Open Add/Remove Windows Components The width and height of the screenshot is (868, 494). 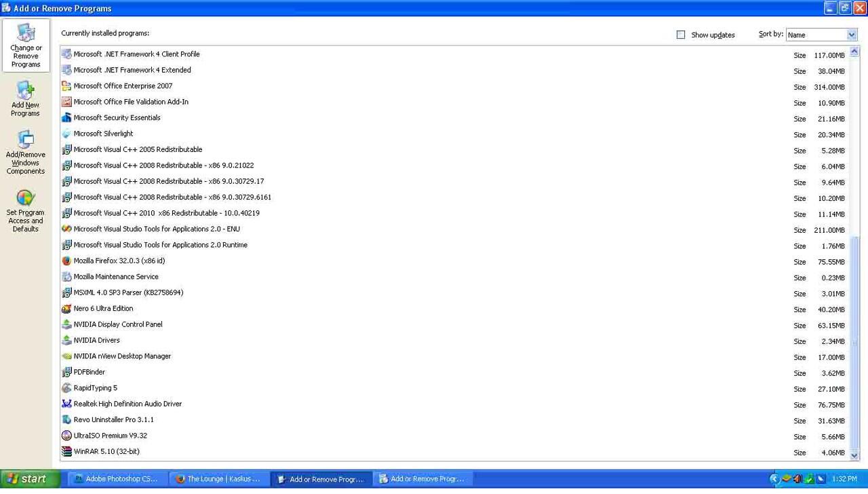click(x=25, y=153)
